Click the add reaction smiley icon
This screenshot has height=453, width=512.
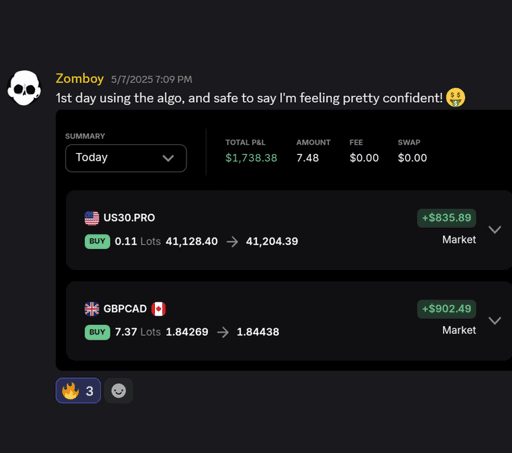coord(118,391)
